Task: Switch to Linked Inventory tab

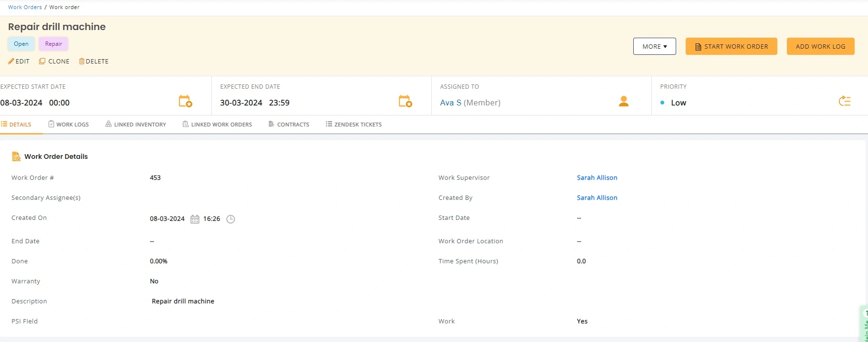Action: tap(136, 124)
